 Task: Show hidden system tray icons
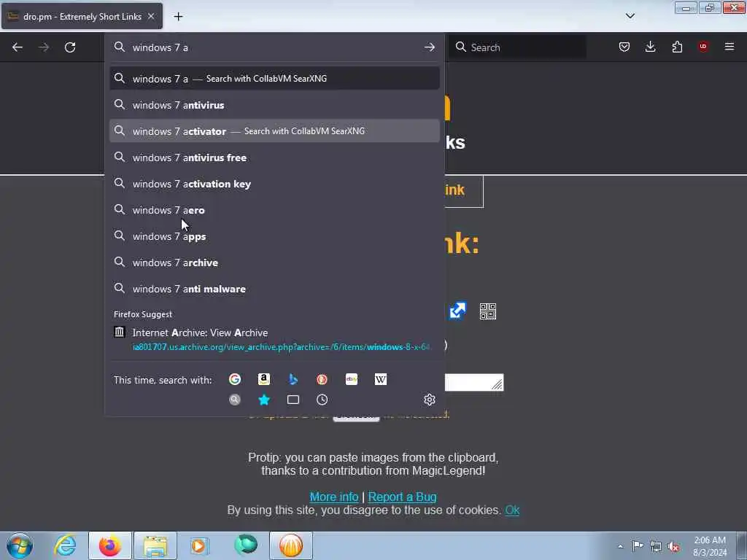pyautogui.click(x=620, y=546)
